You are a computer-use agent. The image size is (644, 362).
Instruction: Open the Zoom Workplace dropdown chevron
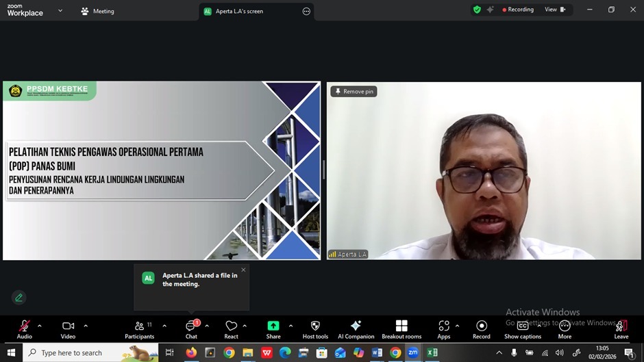(60, 11)
